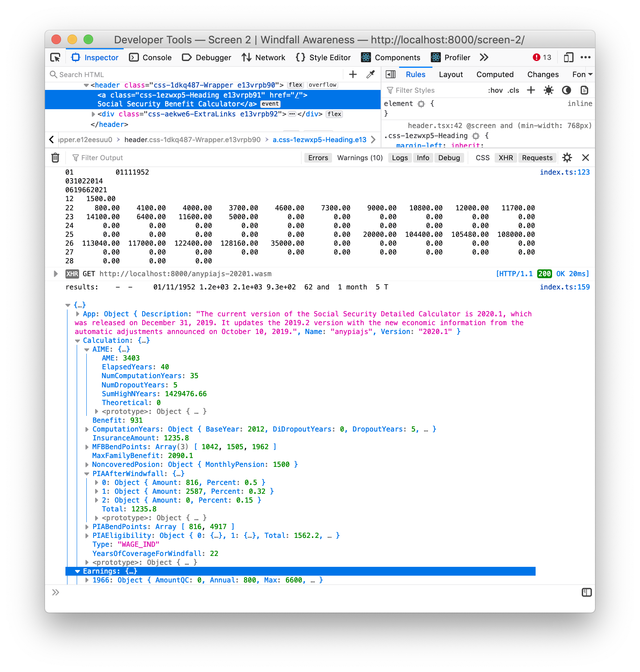Viewport: 640px width, 672px height.
Task: Activate the element picker tool
Action: pos(55,57)
